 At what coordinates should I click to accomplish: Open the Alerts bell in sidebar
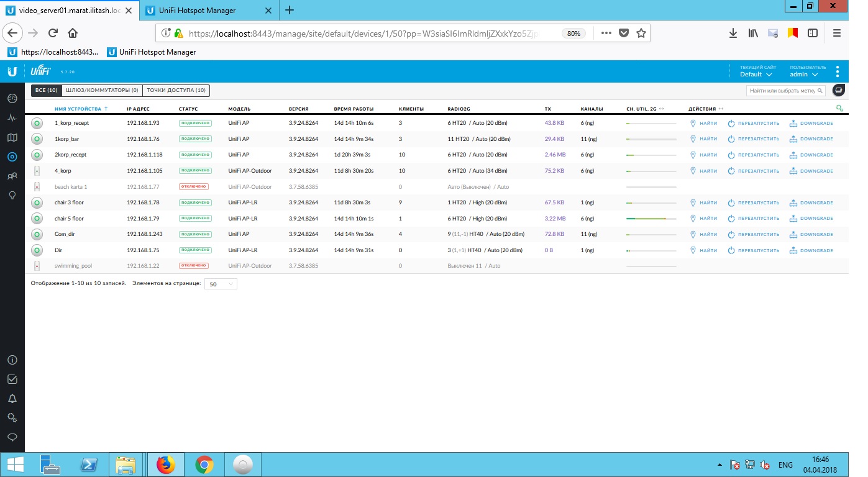(12, 398)
